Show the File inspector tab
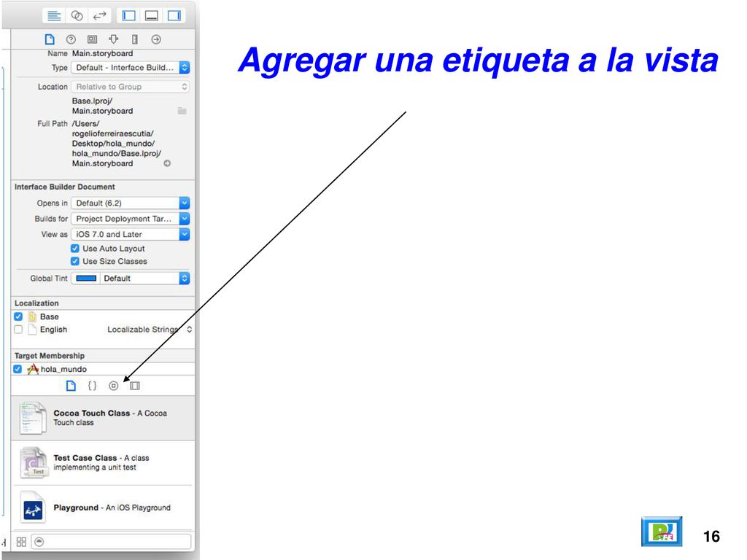This screenshot has height=560, width=747. coord(50,39)
